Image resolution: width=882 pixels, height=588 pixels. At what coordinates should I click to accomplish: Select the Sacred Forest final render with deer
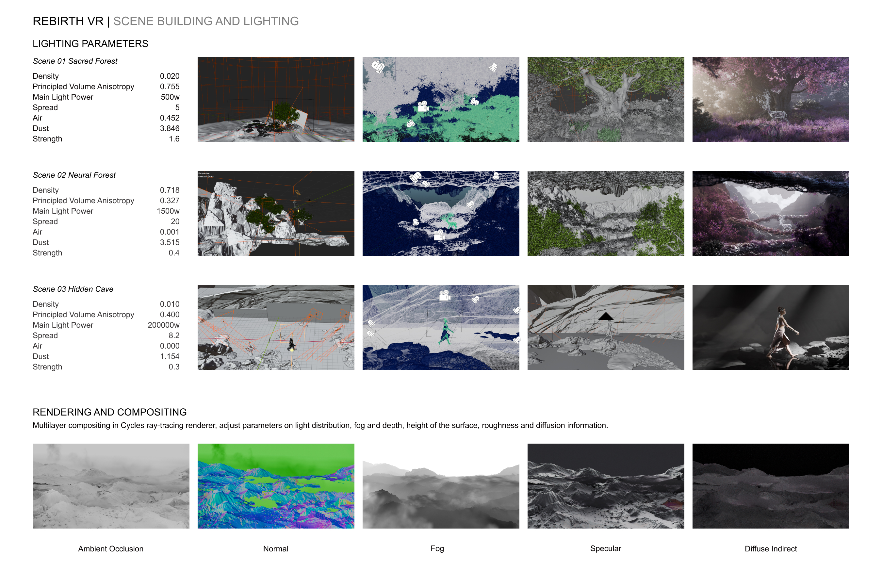pos(771,99)
